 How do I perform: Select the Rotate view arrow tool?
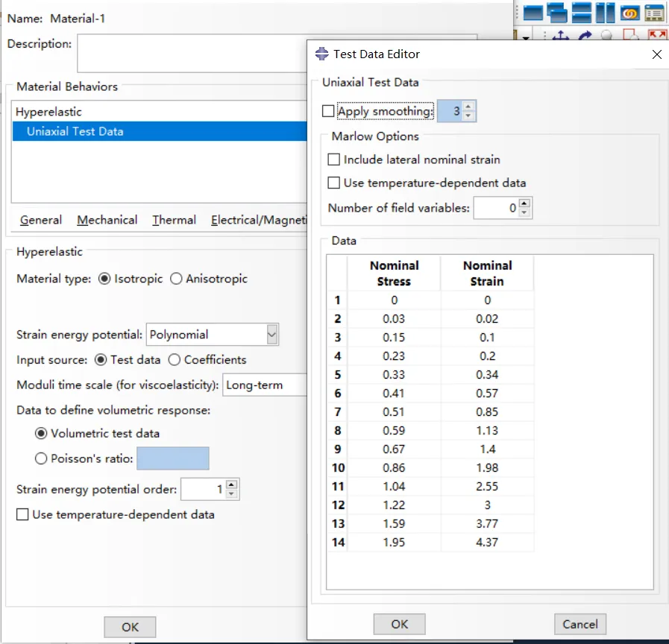coord(585,36)
